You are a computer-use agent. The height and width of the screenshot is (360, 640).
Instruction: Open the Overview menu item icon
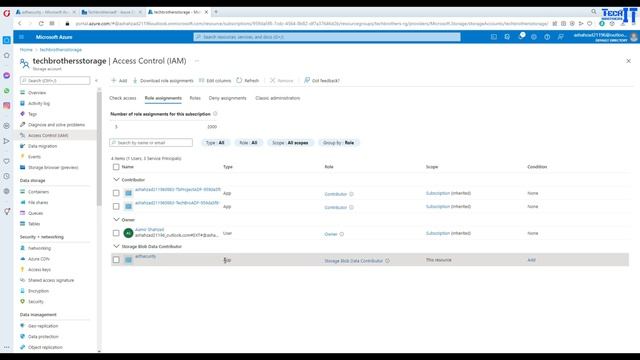[22, 93]
